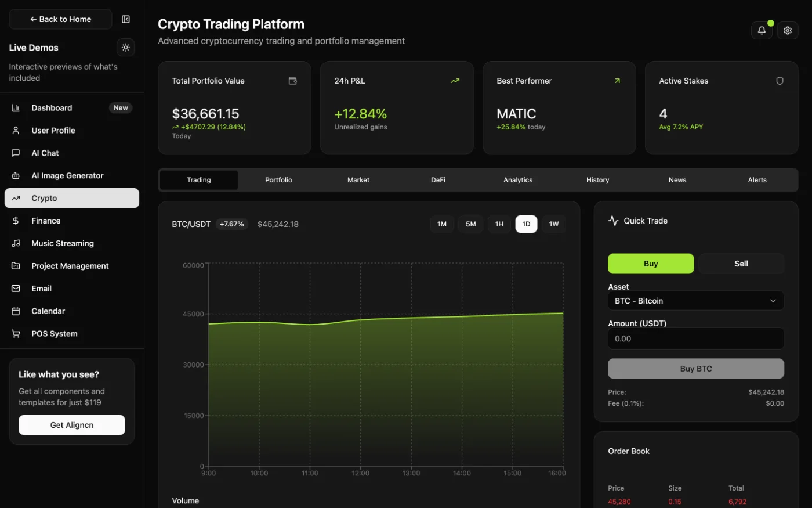Viewport: 812px width, 508px height.
Task: Select the 5M chart timeframe
Action: (x=471, y=224)
